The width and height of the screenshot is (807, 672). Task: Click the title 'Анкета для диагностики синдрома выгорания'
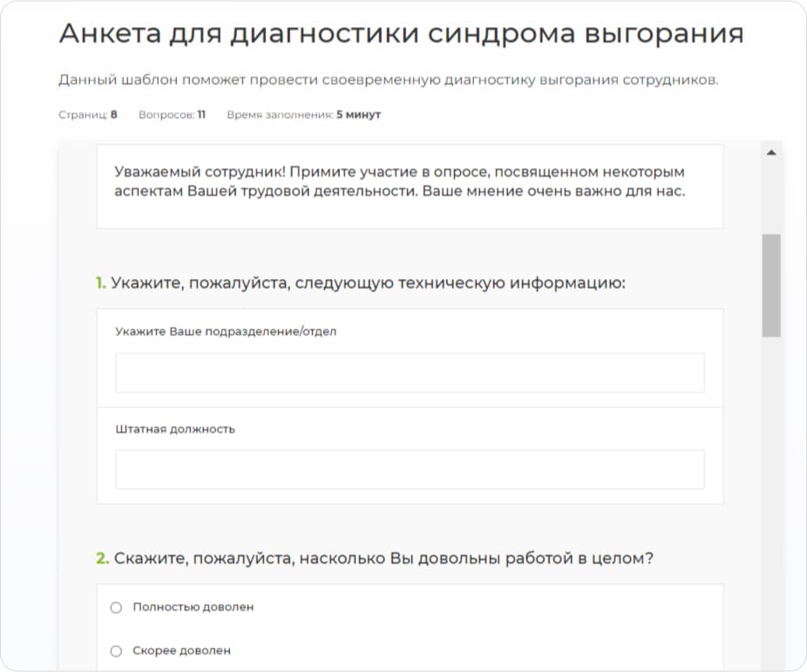click(x=402, y=34)
